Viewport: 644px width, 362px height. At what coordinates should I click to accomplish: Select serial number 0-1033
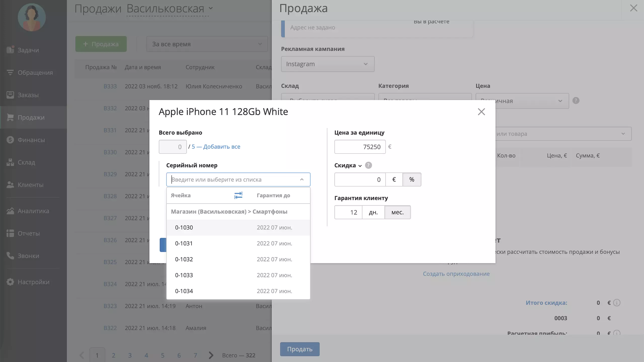click(x=238, y=275)
